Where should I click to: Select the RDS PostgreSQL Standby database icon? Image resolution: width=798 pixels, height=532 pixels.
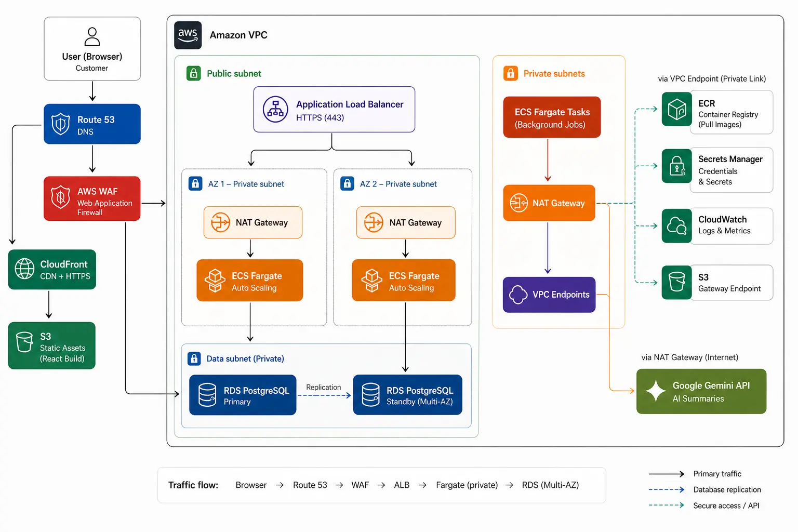(x=370, y=395)
